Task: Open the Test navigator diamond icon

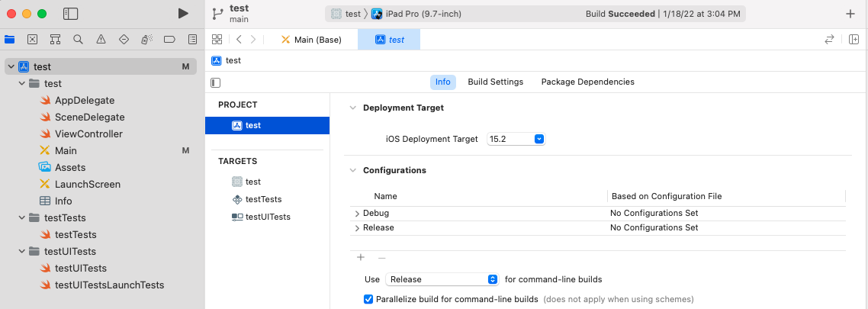Action: pos(124,40)
